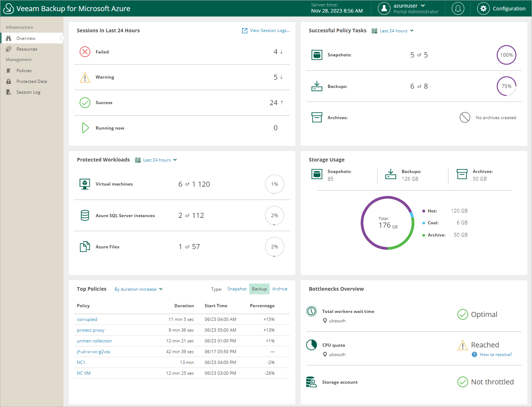Click the Virtual machines monitor icon

click(85, 184)
